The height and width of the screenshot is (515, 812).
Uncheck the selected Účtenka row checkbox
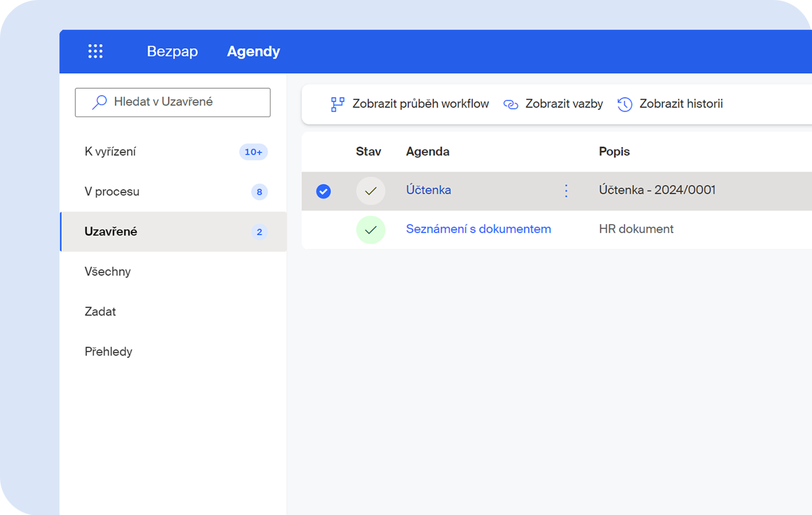323,191
